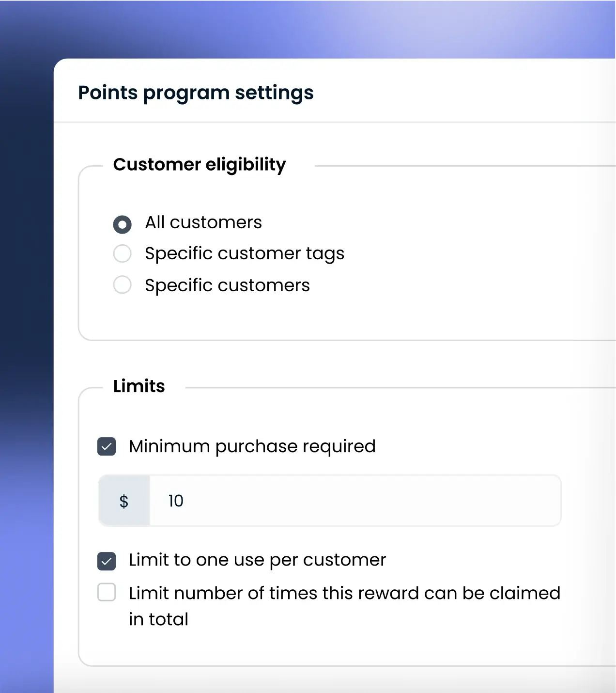Select the value 10 in the amount field
616x693 pixels.
coord(175,501)
